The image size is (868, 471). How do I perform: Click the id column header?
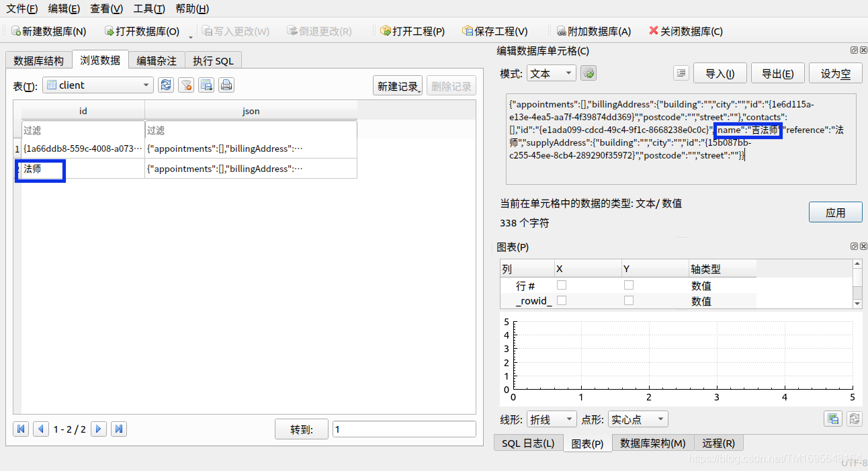pos(83,111)
